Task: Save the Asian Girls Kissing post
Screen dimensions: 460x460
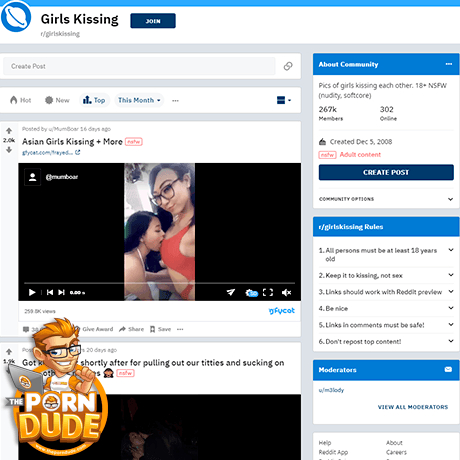Action: 160,329
